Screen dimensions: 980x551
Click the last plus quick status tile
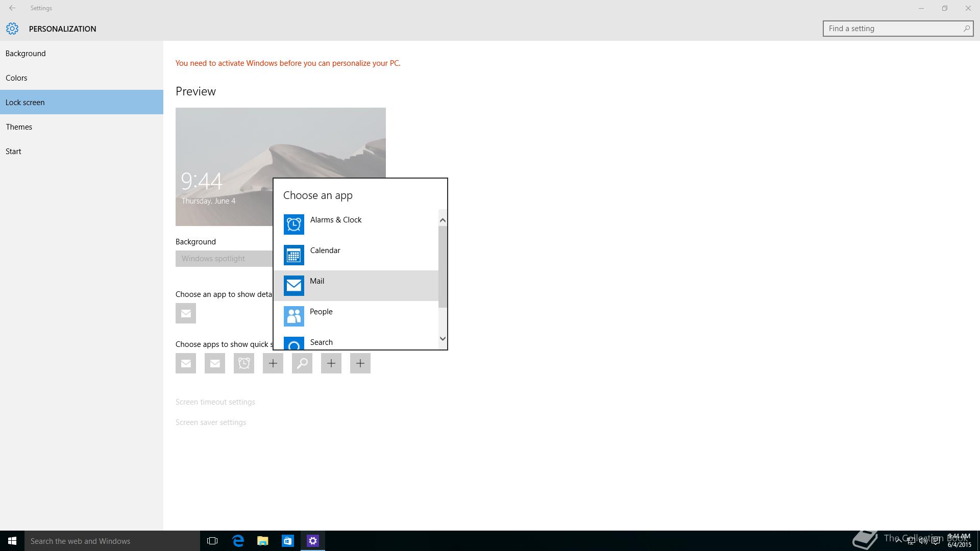(360, 363)
